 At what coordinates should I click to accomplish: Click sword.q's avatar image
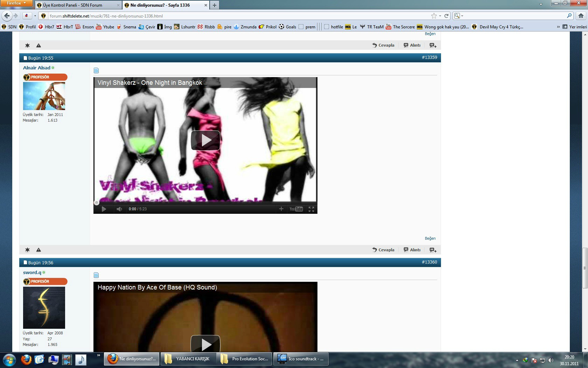click(44, 308)
